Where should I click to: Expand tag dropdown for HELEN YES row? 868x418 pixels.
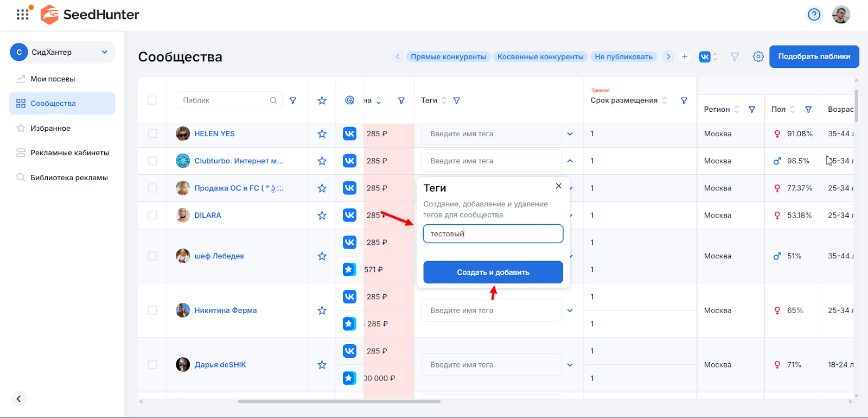point(570,134)
